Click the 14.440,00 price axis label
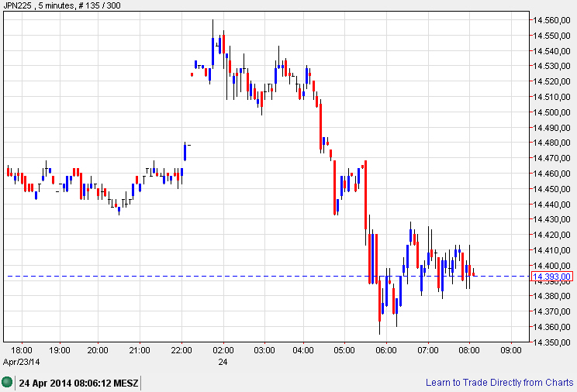Viewport: 577px width, 392px height. pyautogui.click(x=551, y=204)
